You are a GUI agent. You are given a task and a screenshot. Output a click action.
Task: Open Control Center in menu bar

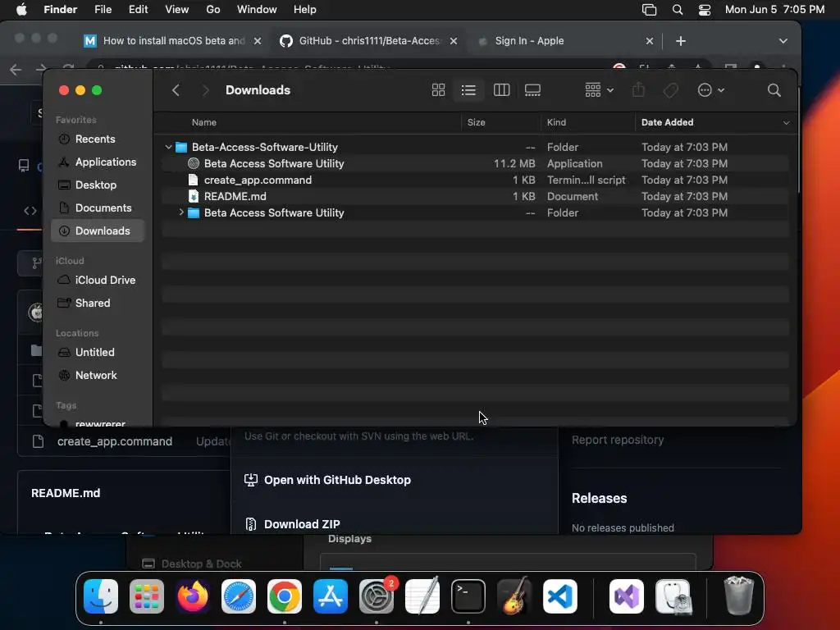pos(705,10)
